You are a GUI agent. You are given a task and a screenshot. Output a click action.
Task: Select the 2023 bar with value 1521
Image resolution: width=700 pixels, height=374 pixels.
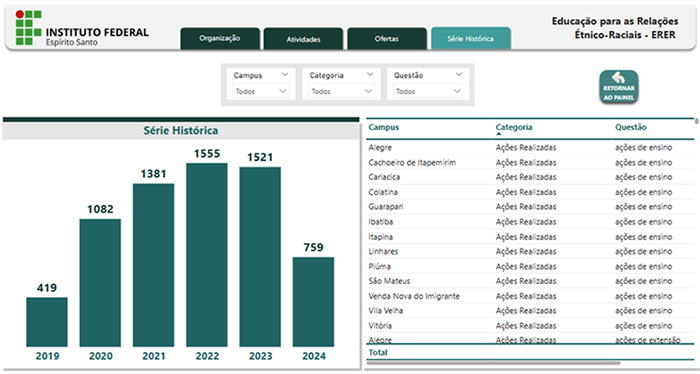(x=260, y=257)
